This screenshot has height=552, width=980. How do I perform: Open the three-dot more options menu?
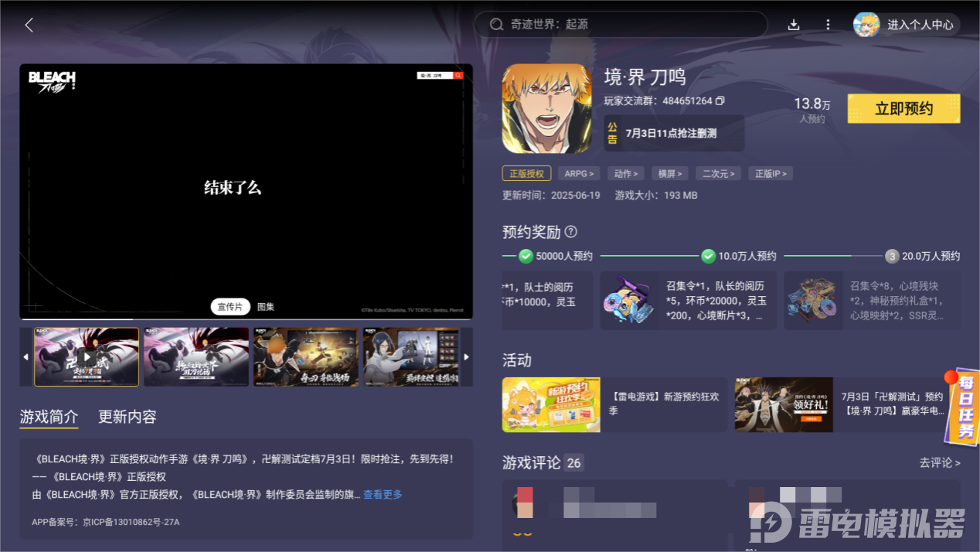tap(828, 24)
